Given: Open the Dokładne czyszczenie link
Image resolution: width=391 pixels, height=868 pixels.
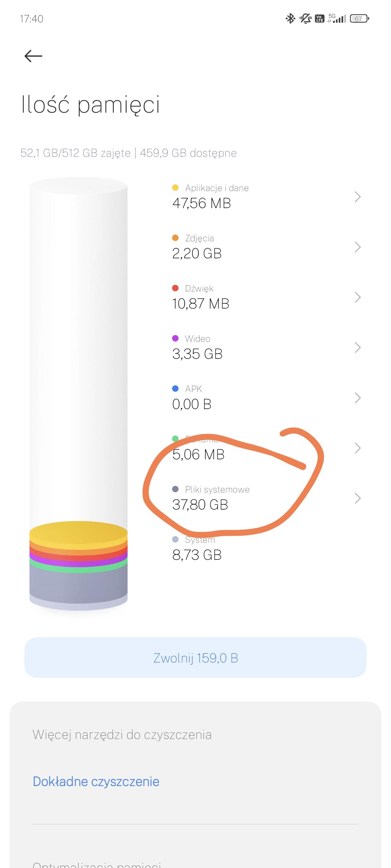Looking at the screenshot, I should click(x=96, y=781).
